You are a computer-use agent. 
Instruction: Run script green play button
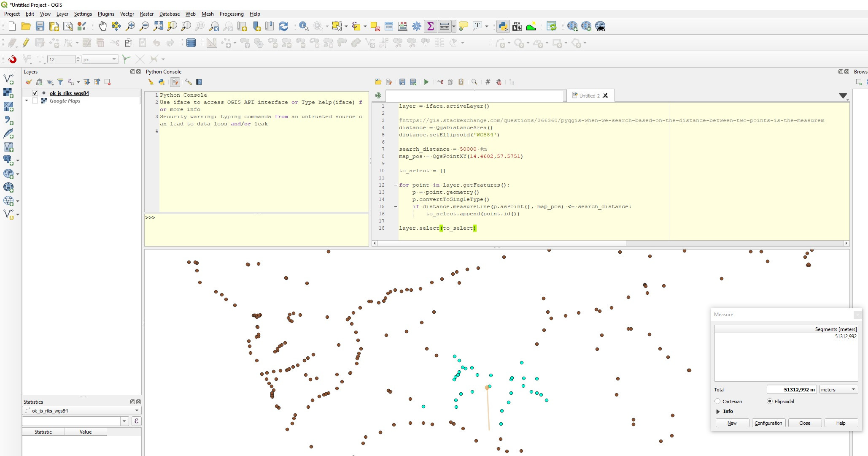click(x=426, y=82)
